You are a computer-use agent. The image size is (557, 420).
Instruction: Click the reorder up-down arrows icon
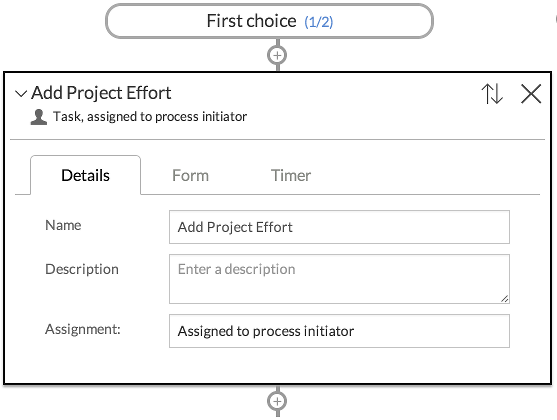coord(492,94)
